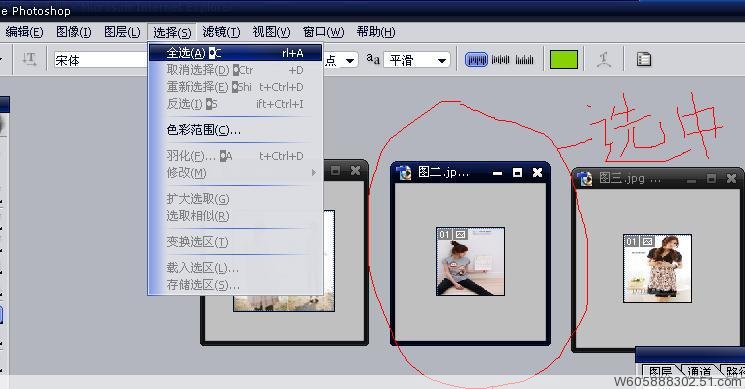Close the 图二.jpg document window
This screenshot has width=745, height=389.
(x=537, y=172)
